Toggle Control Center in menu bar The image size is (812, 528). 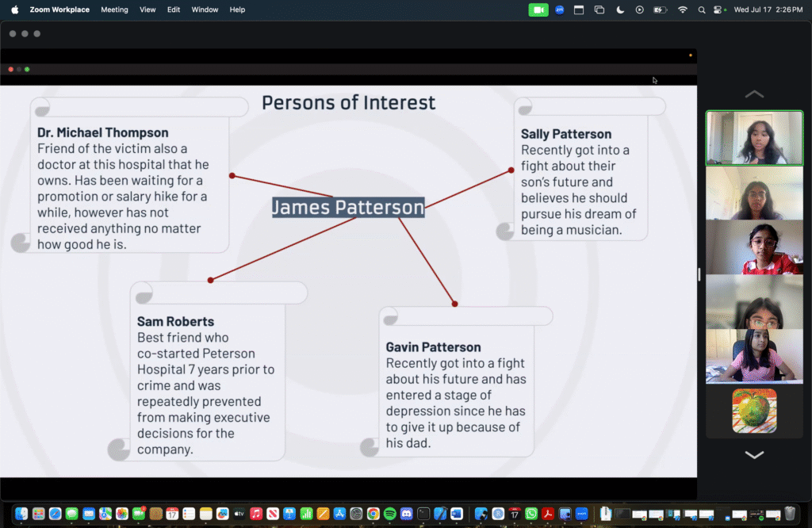(x=719, y=10)
